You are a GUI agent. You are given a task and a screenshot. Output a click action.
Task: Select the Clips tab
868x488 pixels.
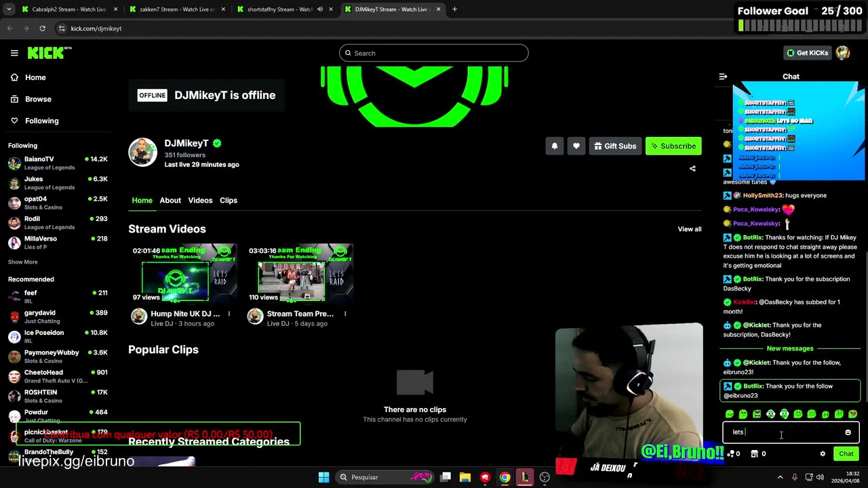pyautogui.click(x=229, y=200)
